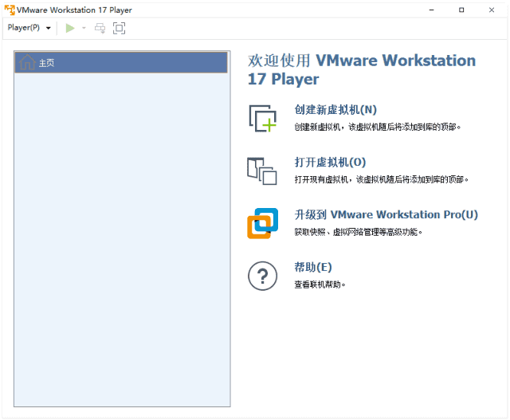Screen dimensions: 510x420
Task: Click the VMware Workstation Pro upgrade icon
Action: [263, 223]
